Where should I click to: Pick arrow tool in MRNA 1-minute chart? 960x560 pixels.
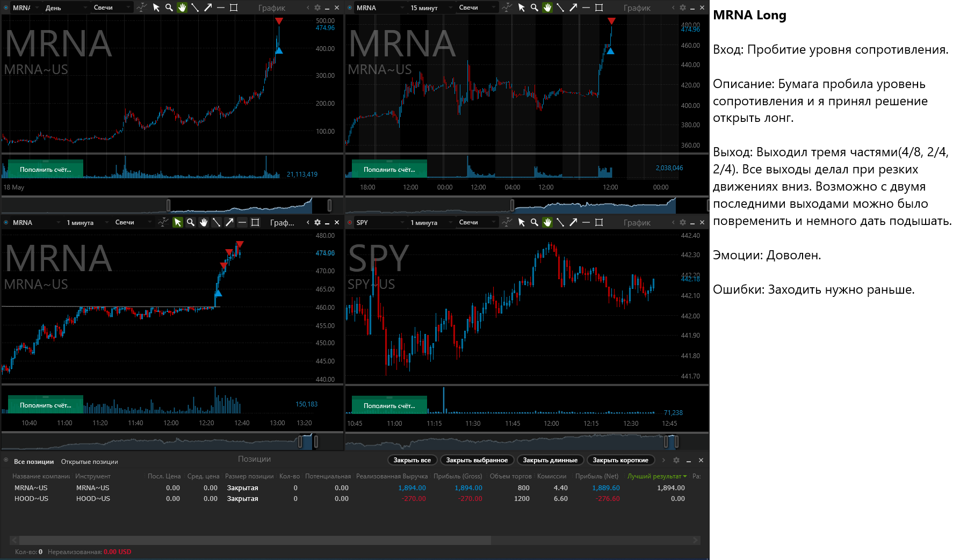[229, 222]
